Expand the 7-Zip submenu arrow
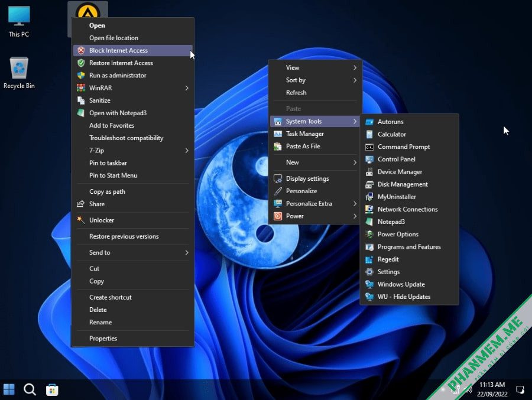Image resolution: width=532 pixels, height=400 pixels. coord(187,150)
